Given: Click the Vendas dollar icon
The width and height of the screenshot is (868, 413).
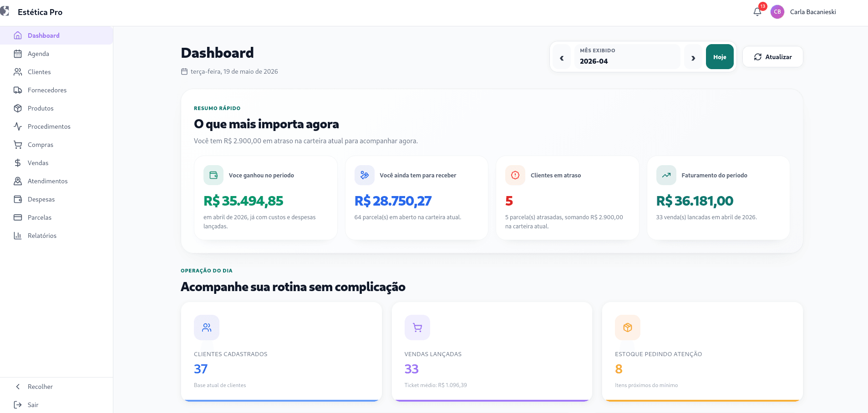Looking at the screenshot, I should click(x=18, y=163).
